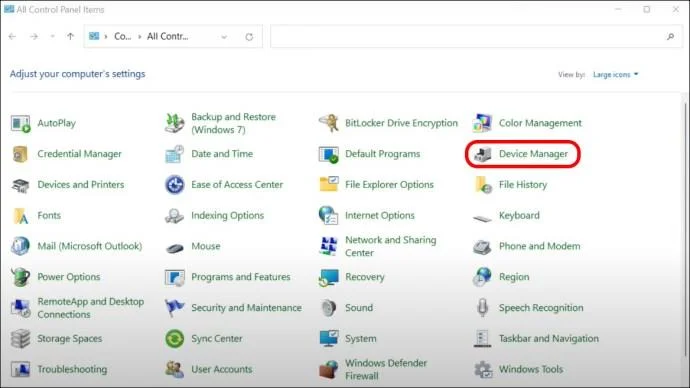Viewport: 690px width, 388px height.
Task: Click the BitLocker Drive Encryption key icon
Action: [328, 123]
